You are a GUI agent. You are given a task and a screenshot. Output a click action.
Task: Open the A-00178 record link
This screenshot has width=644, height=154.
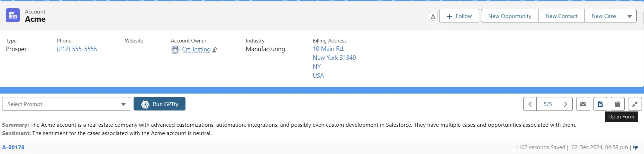coord(13,147)
